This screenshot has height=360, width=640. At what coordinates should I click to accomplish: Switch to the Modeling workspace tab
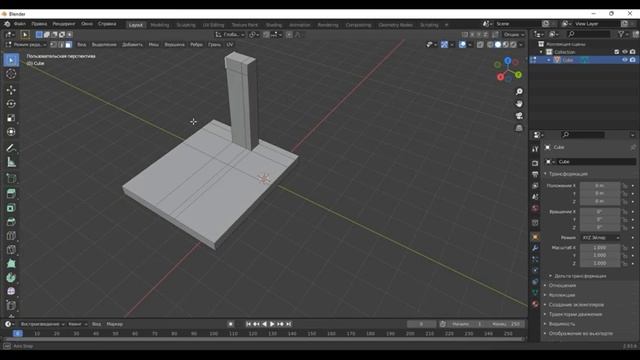click(x=160, y=25)
